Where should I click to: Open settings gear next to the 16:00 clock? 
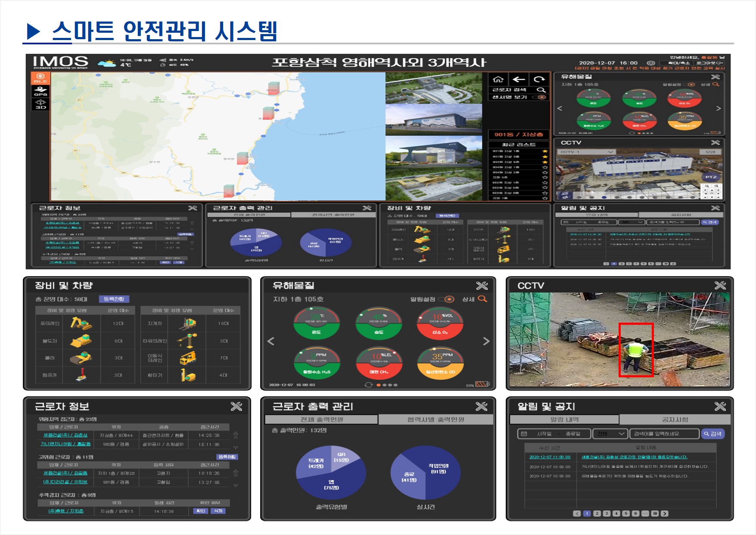click(651, 63)
